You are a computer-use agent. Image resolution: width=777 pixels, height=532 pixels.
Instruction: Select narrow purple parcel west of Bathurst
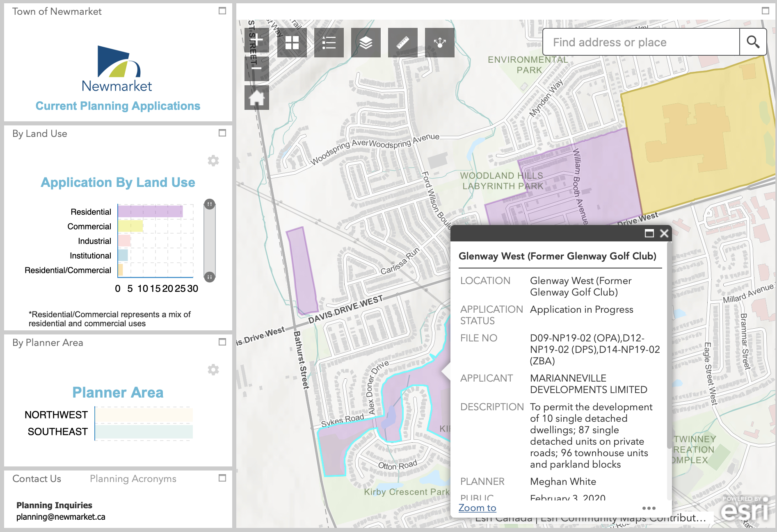click(302, 271)
